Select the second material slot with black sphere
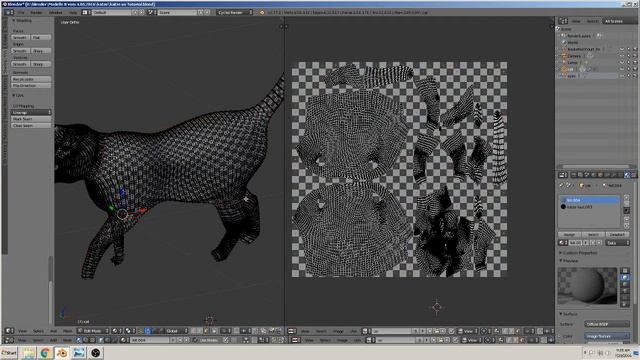640x360 pixels. pos(589,207)
